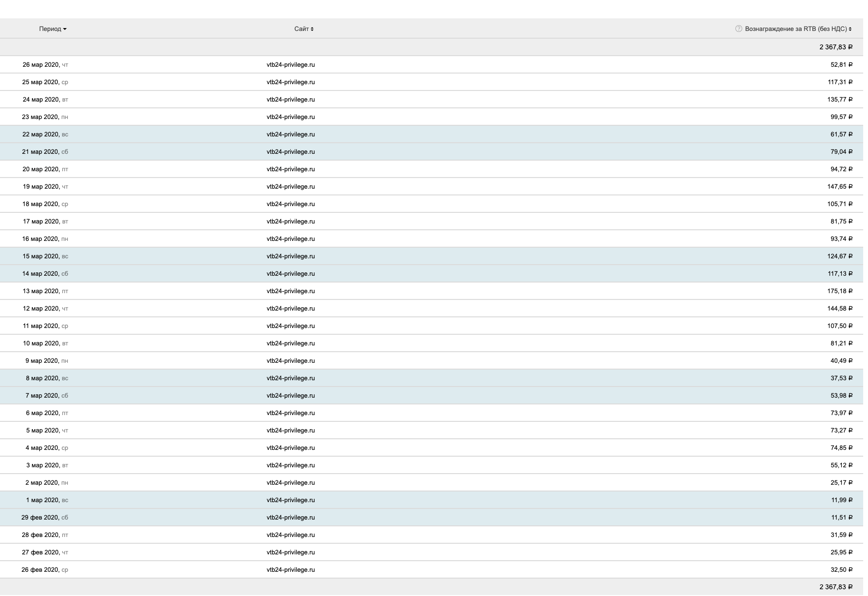The height and width of the screenshot is (596, 868).
Task: Select the amount 79,04 ₽
Action: pos(841,152)
